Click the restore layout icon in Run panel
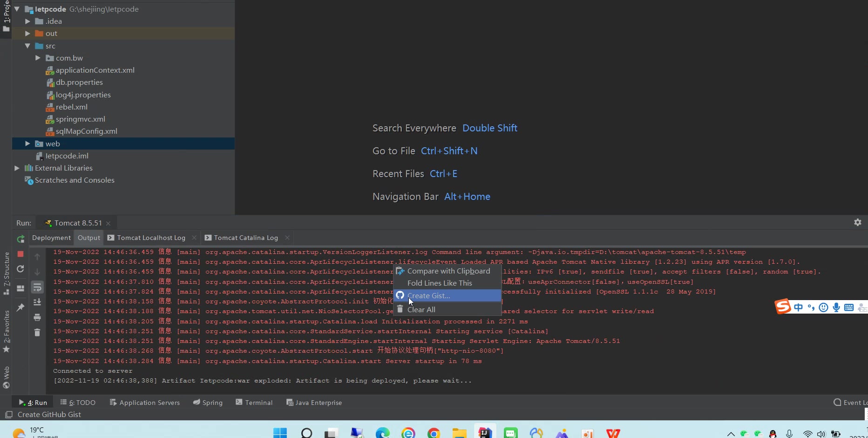The width and height of the screenshot is (868, 438). (20, 288)
